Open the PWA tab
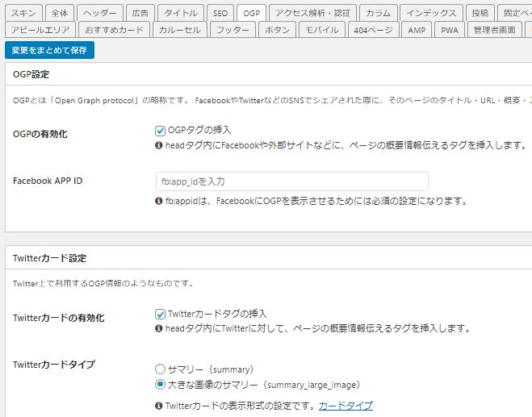This screenshot has height=417, width=532. 449,30
